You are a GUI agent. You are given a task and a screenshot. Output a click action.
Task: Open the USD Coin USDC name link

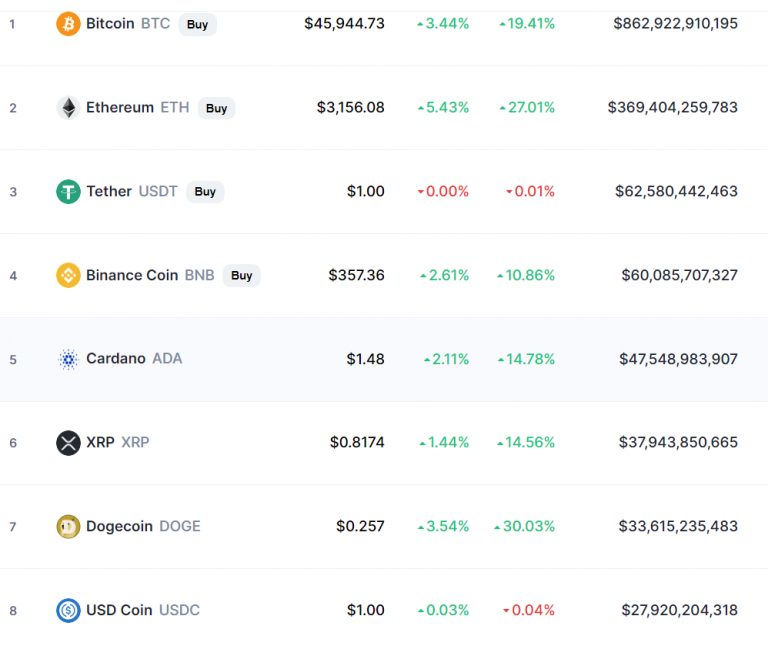click(x=142, y=610)
